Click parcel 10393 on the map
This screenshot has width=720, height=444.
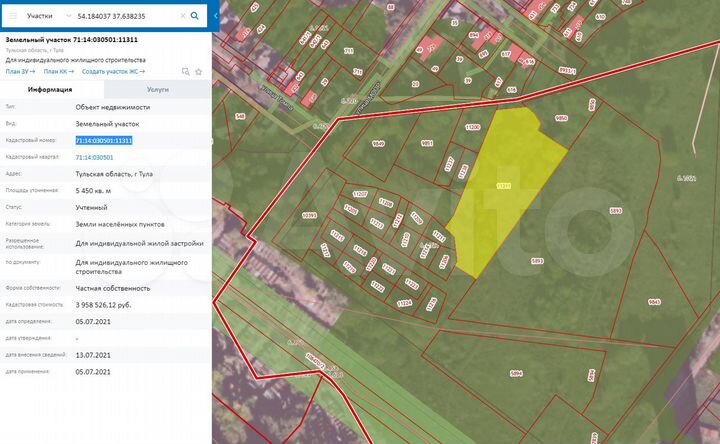pos(309,215)
